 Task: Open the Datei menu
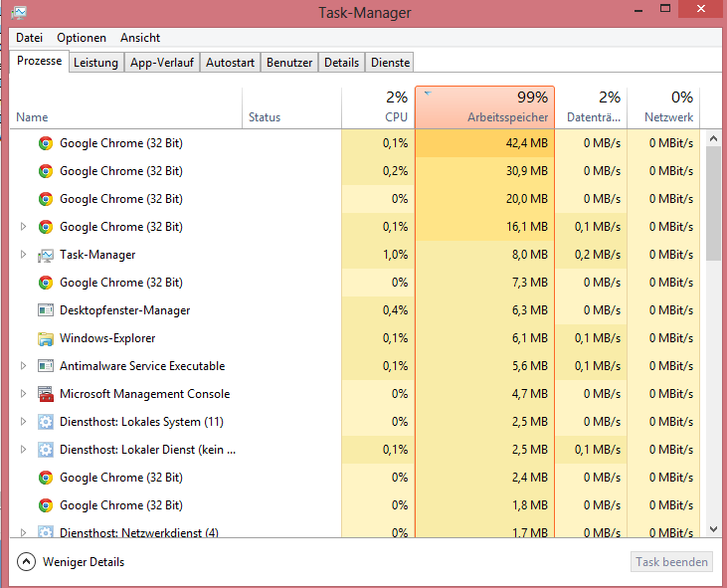coord(29,38)
